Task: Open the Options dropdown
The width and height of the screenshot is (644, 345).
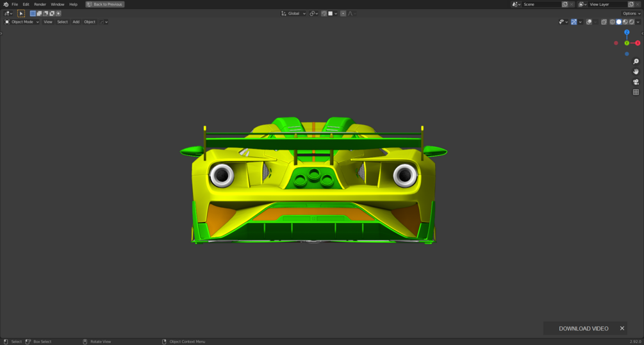Action: [631, 13]
